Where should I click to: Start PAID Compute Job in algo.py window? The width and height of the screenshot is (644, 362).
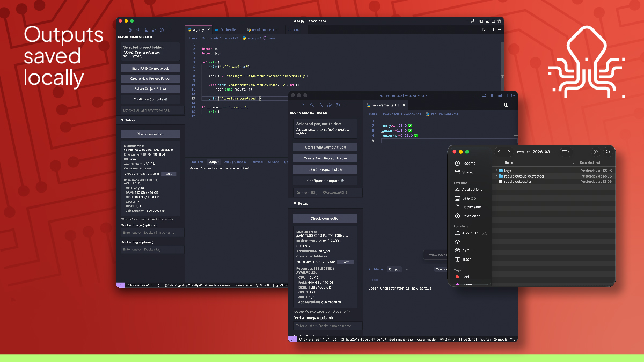click(150, 68)
